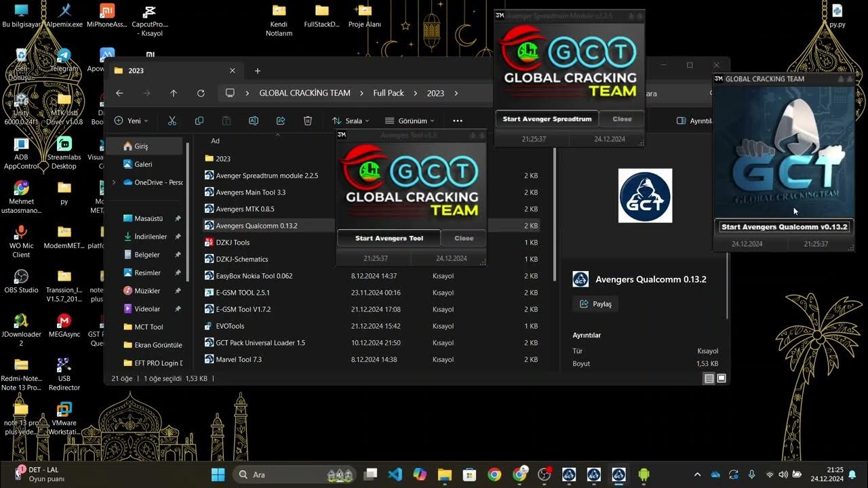This screenshot has height=488, width=868.
Task: Unpin Masaüstü using its pin icon
Action: (178, 219)
